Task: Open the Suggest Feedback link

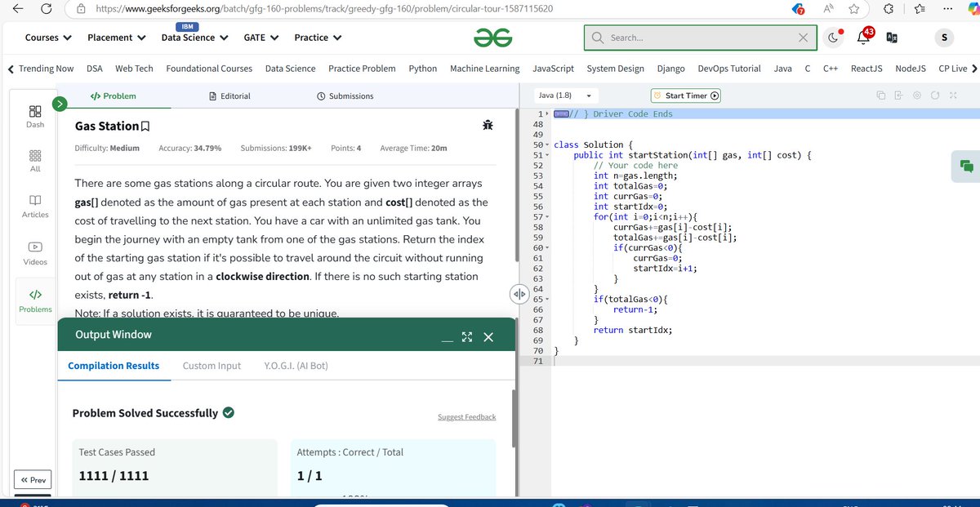Action: (466, 416)
